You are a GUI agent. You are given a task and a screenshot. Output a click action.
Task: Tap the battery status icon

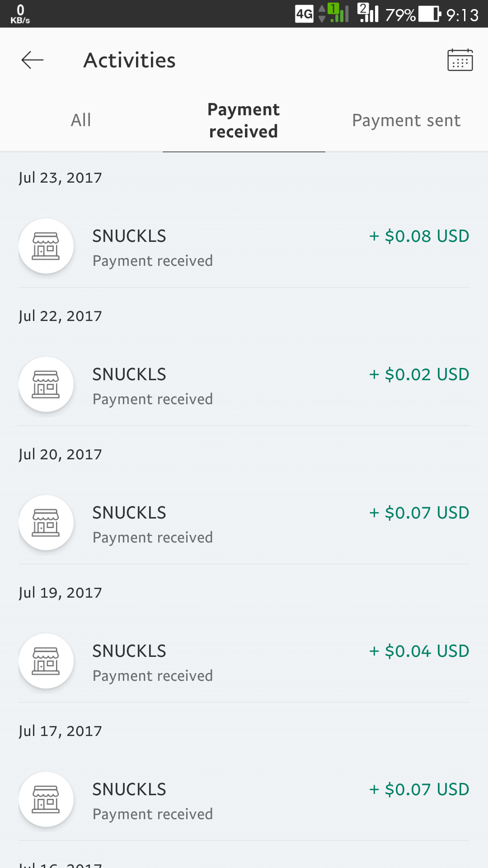click(x=430, y=14)
